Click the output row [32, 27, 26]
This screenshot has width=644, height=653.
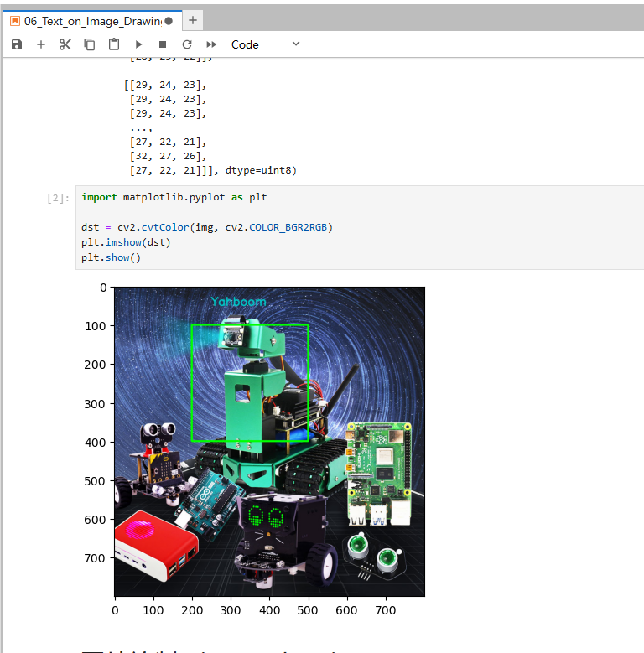[x=168, y=156]
